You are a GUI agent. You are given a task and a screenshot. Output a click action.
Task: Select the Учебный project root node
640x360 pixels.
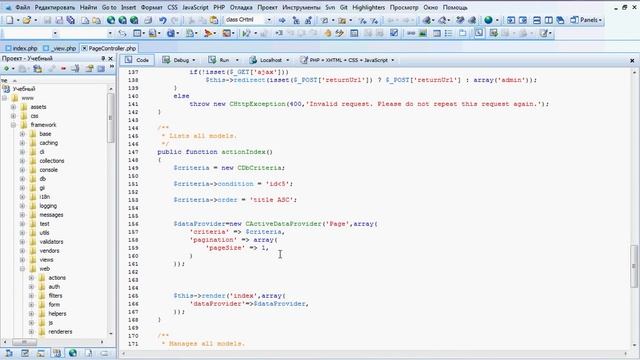click(x=24, y=89)
